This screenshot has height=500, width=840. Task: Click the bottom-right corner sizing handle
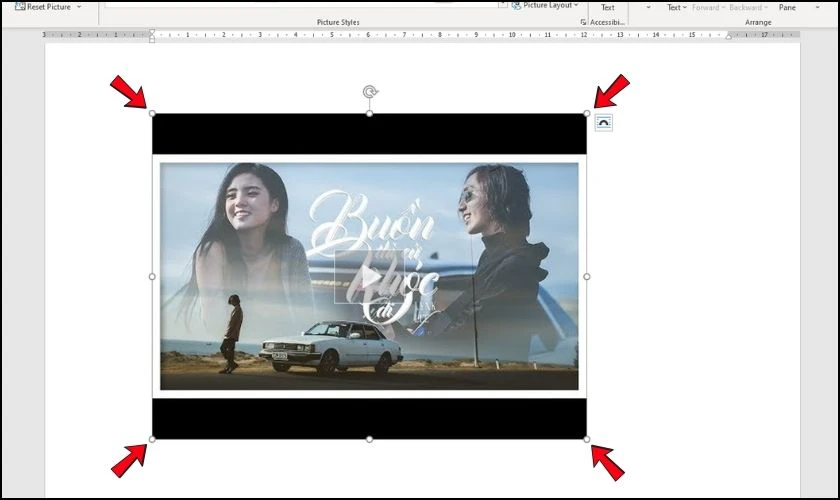click(x=587, y=439)
